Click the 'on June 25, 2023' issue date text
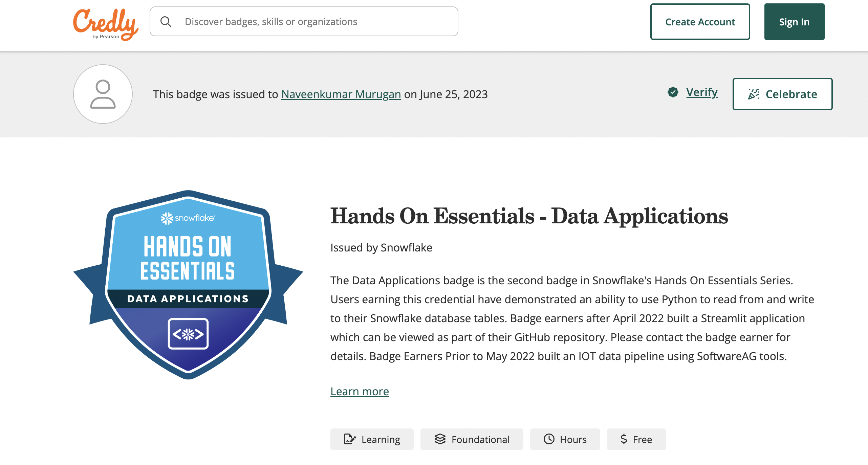Screen dimensions: 868x465 (446, 94)
